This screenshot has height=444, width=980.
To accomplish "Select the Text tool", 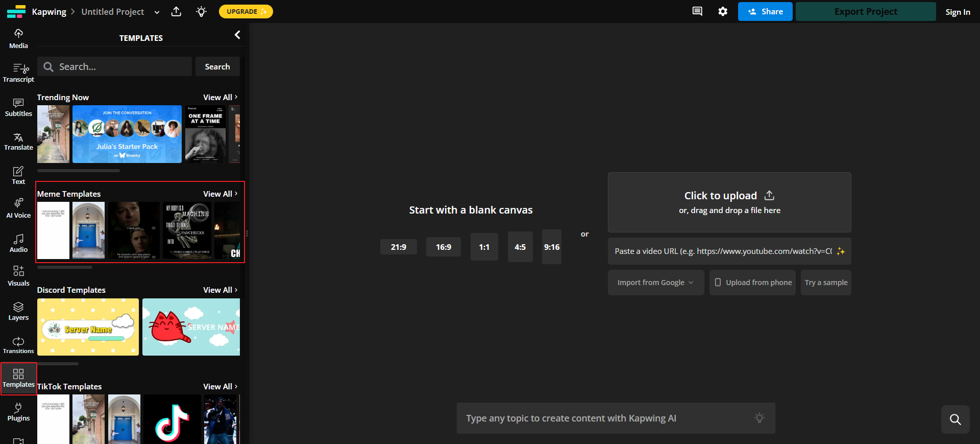I will [x=18, y=175].
